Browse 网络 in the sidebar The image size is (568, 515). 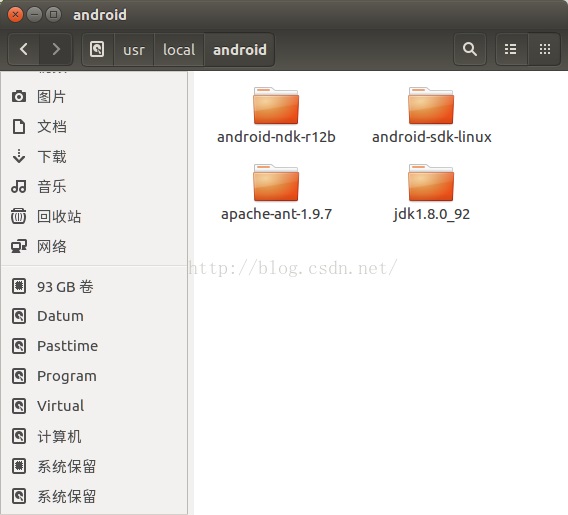[52, 247]
